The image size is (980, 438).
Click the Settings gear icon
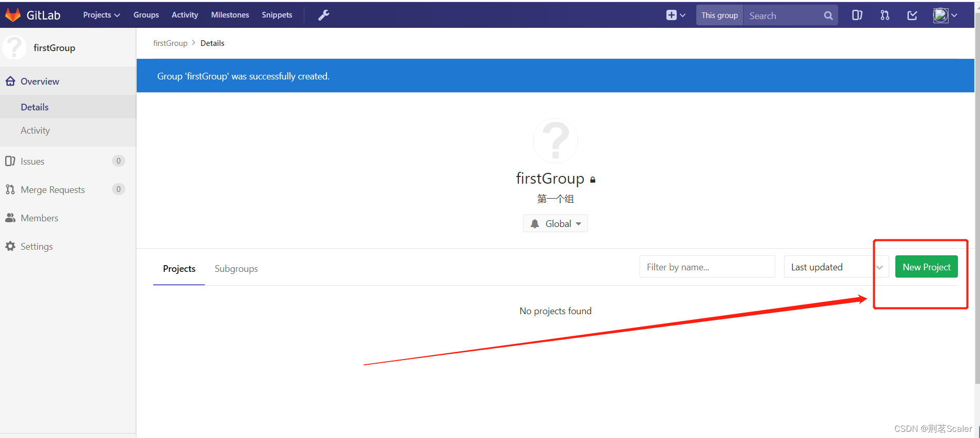point(10,246)
